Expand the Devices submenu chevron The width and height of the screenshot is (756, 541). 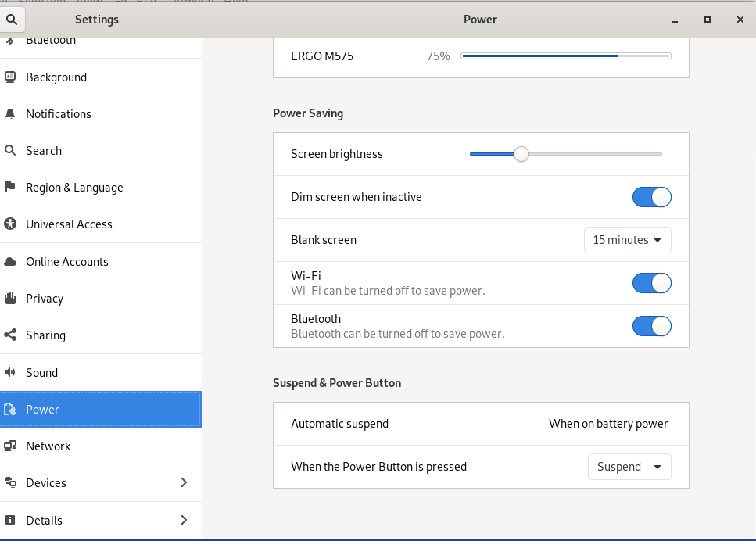point(184,483)
